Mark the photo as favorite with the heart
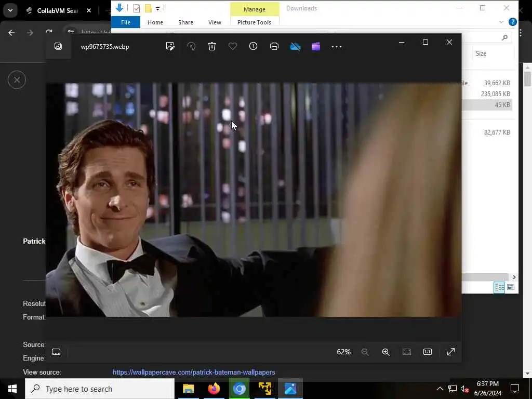Screen dimensions: 532x399 pyautogui.click(x=232, y=46)
